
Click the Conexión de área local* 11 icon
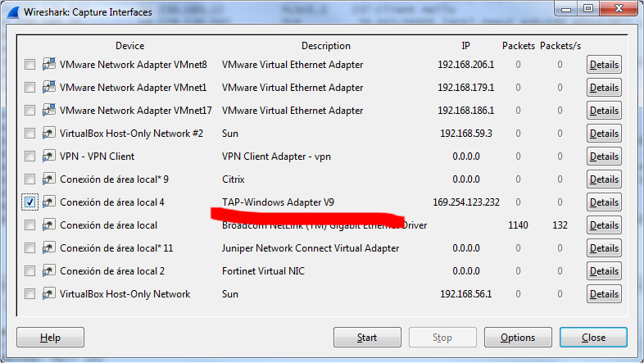(49, 248)
